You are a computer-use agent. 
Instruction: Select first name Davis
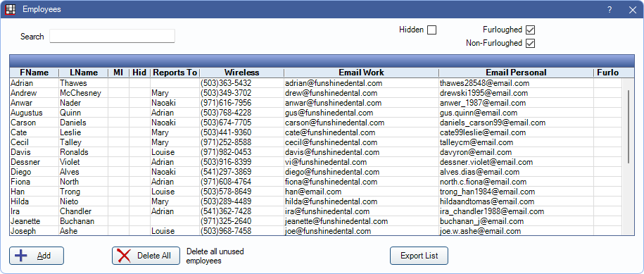(20, 152)
